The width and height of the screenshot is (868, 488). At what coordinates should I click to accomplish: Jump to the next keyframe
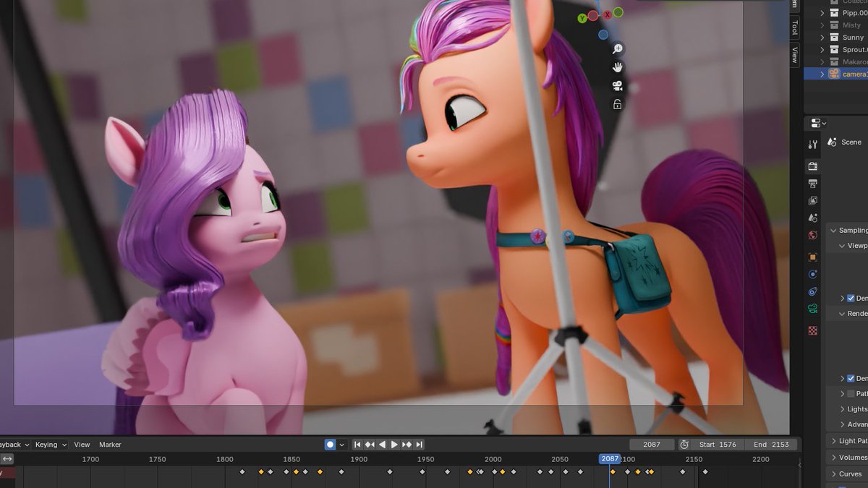click(407, 445)
